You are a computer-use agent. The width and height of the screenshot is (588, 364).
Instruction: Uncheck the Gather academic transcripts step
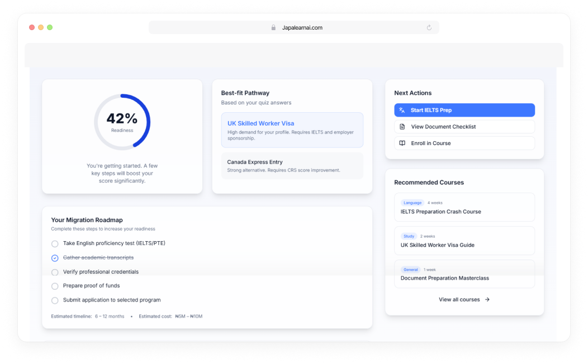coord(55,258)
